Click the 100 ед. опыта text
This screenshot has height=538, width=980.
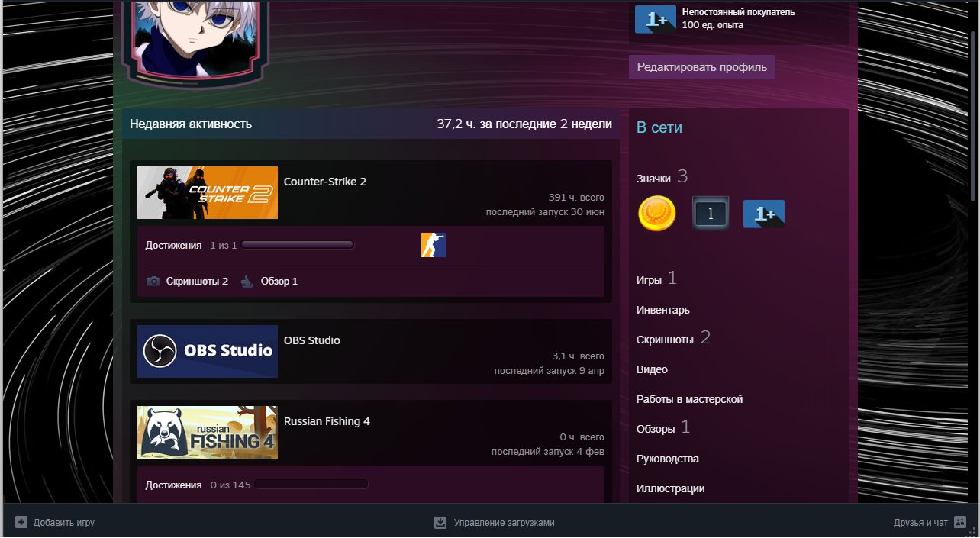(x=713, y=25)
